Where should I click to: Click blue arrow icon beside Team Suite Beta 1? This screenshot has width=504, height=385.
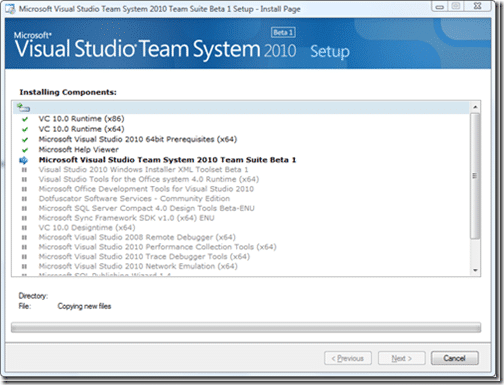[24, 160]
